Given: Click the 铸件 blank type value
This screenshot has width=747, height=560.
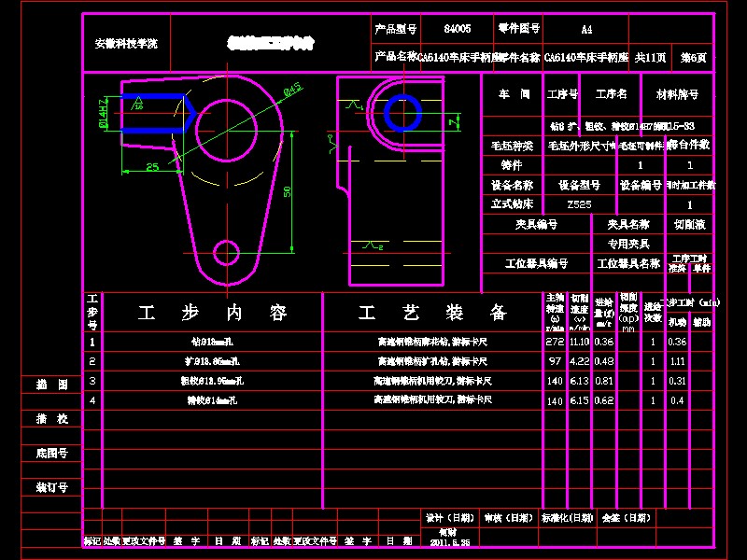Looking at the screenshot, I should 512,165.
